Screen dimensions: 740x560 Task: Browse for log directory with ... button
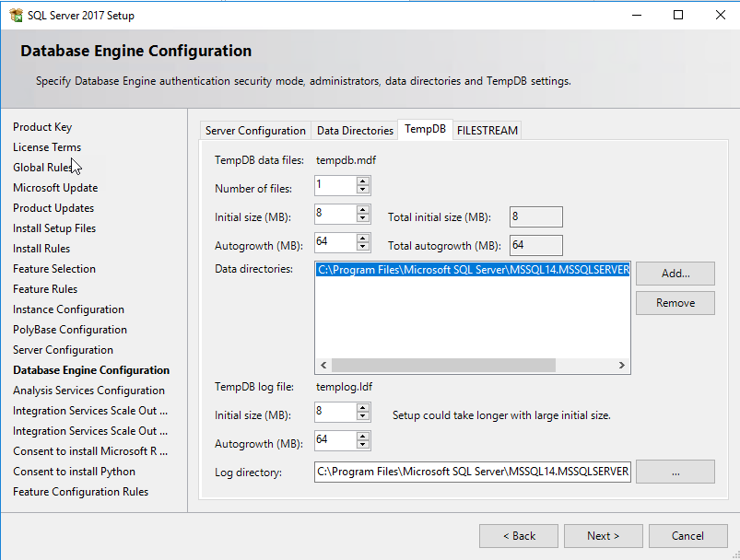pos(675,472)
